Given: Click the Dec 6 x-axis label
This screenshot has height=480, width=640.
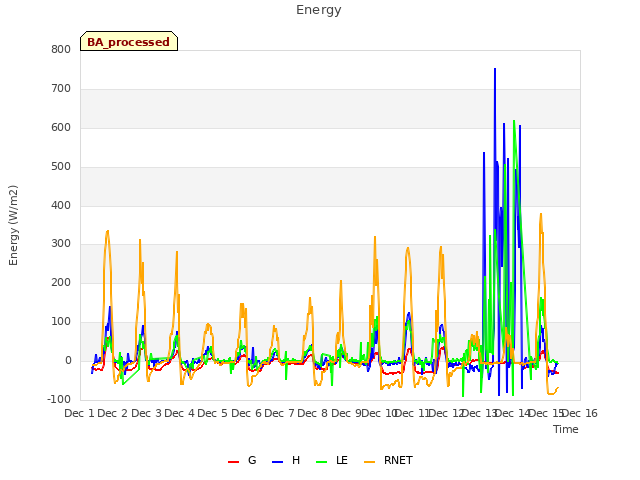Looking at the screenshot, I should click(x=247, y=413).
